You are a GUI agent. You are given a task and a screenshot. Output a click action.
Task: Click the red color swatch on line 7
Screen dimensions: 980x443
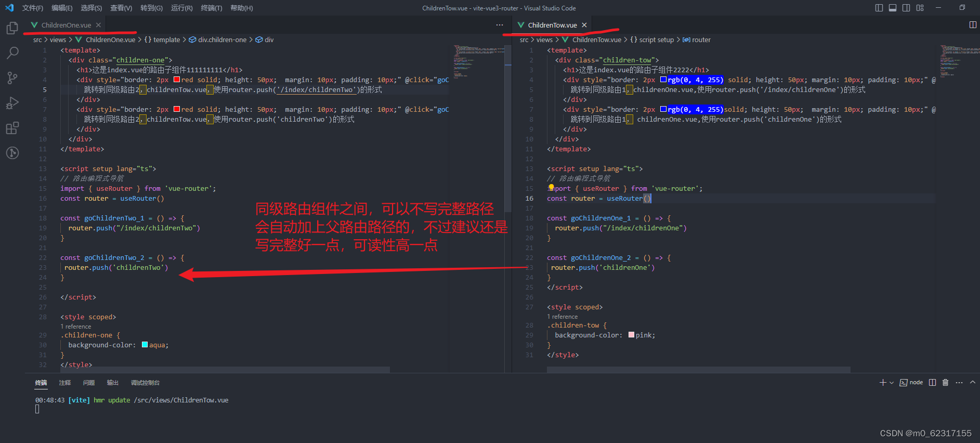pyautogui.click(x=177, y=109)
